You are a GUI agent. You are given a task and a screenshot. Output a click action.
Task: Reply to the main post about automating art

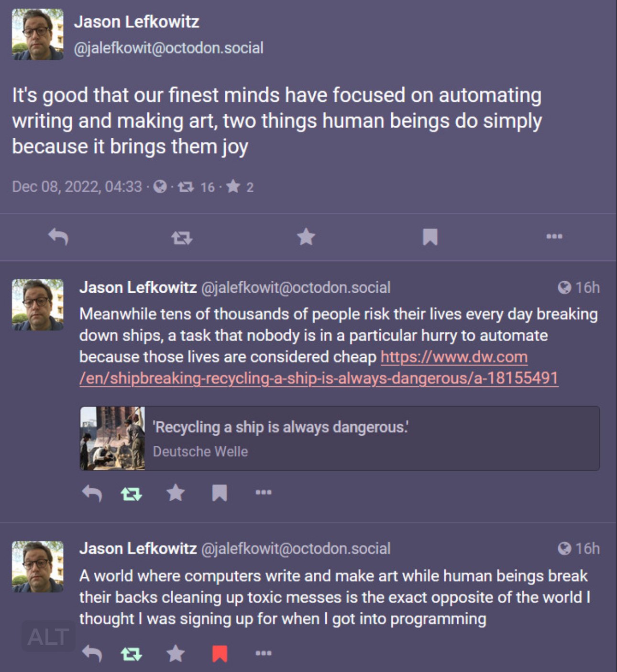pos(58,236)
